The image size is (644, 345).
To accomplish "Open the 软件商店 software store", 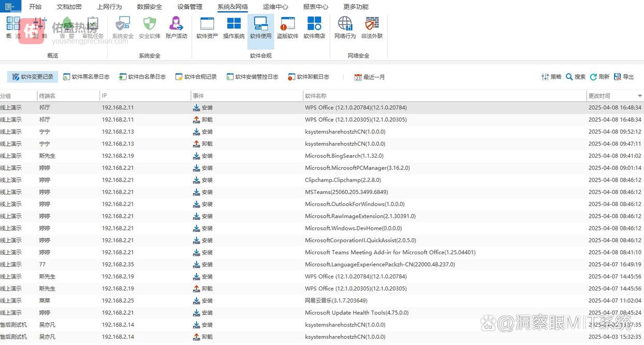I will click(314, 27).
